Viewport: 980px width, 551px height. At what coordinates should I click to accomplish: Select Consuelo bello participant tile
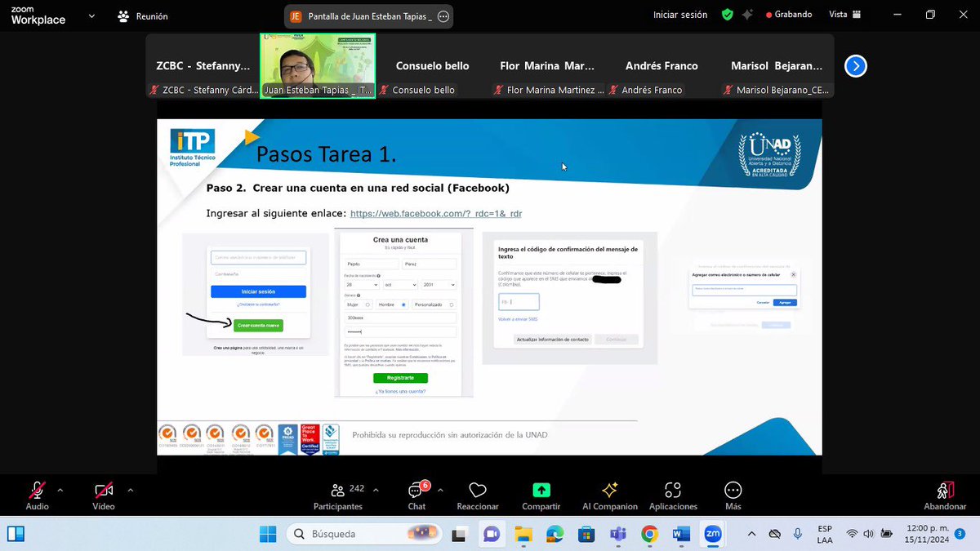click(432, 66)
